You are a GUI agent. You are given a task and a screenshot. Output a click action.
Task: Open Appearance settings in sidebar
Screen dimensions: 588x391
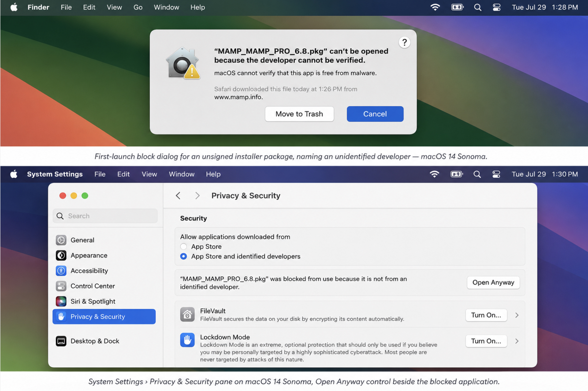(x=104, y=256)
